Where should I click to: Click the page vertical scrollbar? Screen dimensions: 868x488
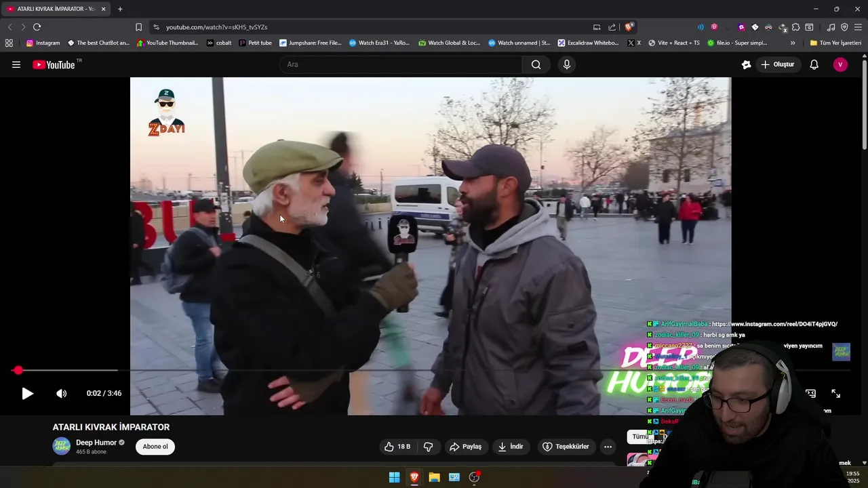point(865,105)
